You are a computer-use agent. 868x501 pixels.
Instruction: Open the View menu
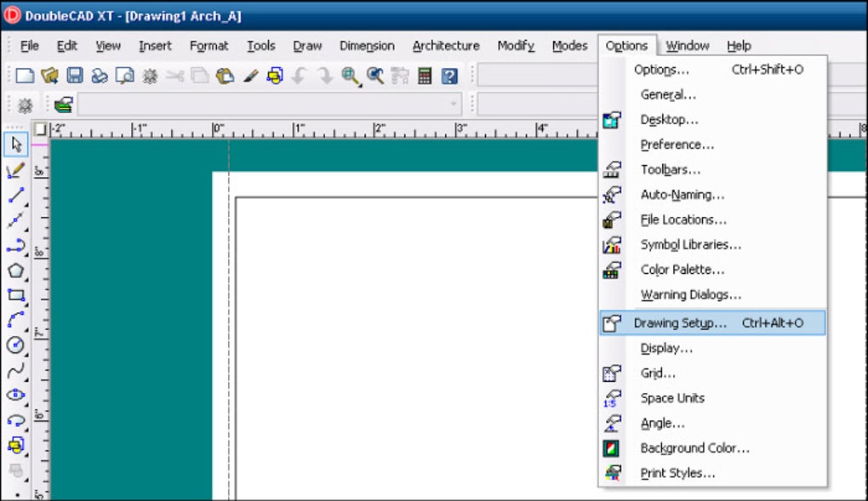[x=108, y=45]
